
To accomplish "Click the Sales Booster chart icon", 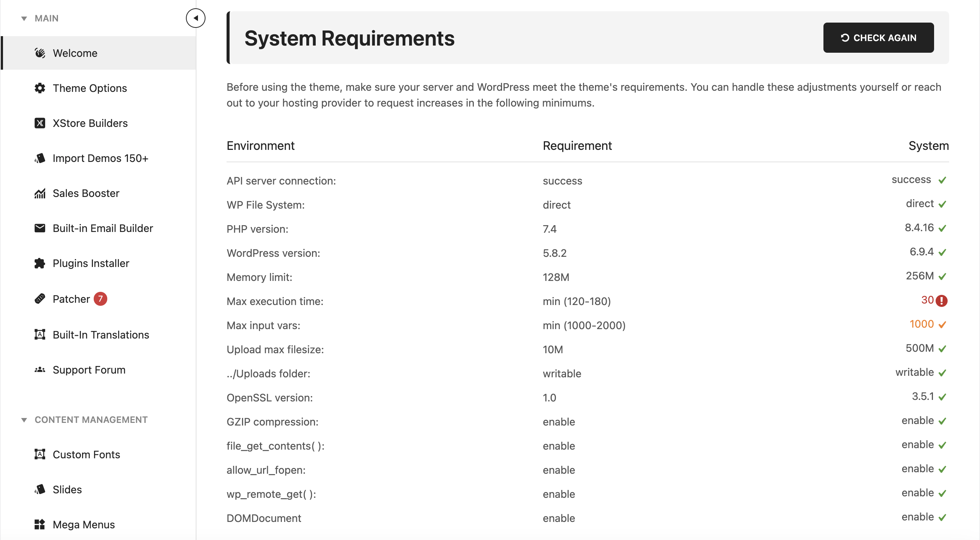I will [40, 193].
